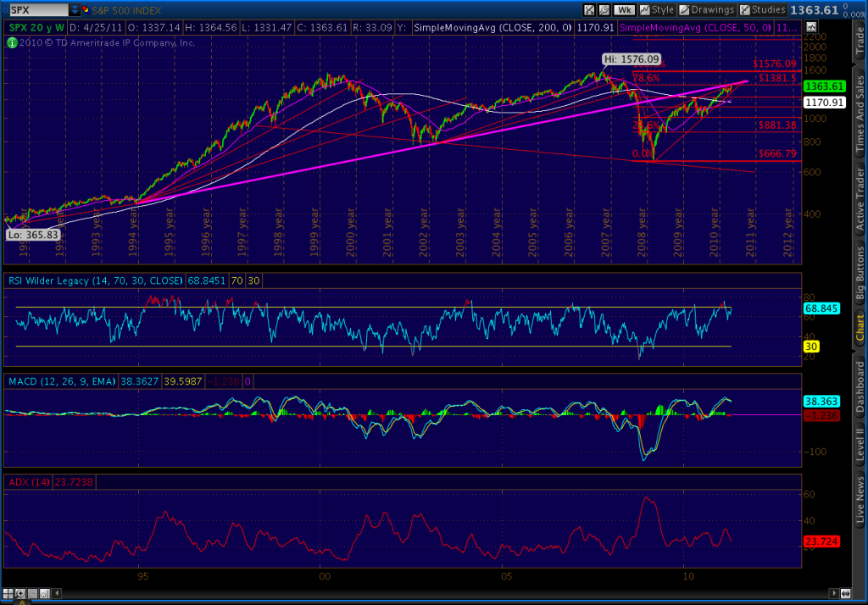The height and width of the screenshot is (605, 868).
Task: Click the zoom-in magnifier at bottom left
Action: click(x=20, y=593)
